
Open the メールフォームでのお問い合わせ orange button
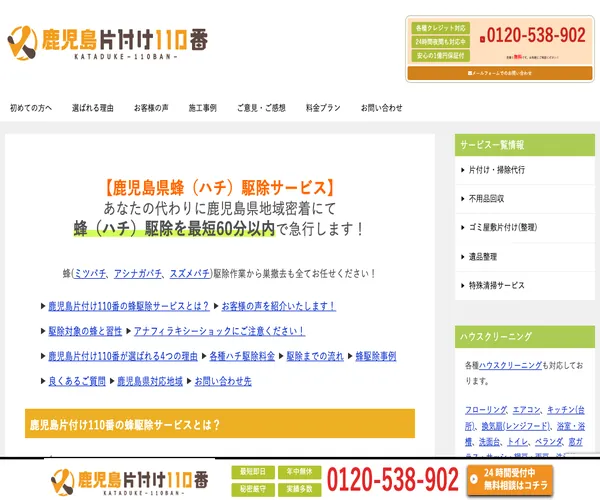coord(500,73)
